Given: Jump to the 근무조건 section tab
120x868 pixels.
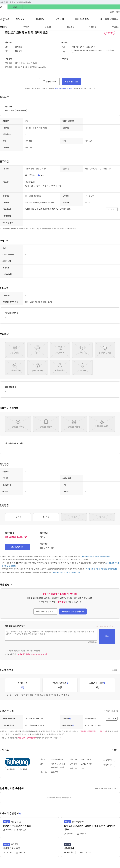Looking at the screenshot, I should click(26, 27).
